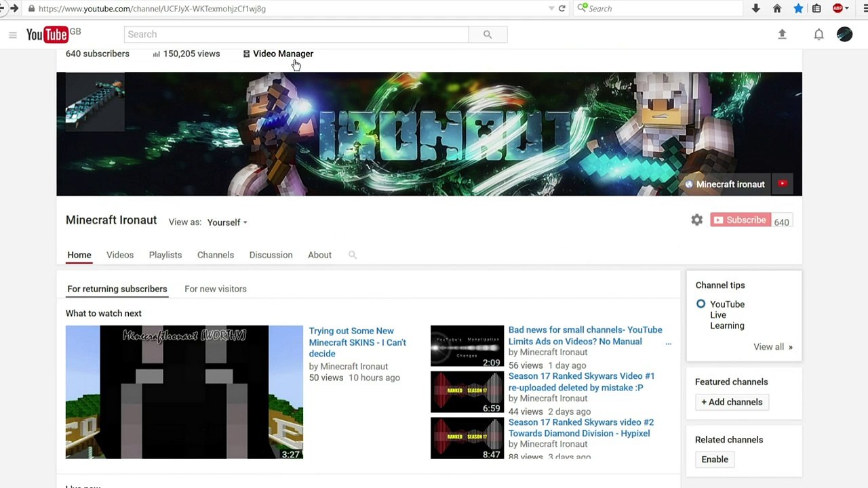The width and height of the screenshot is (868, 488).
Task: Show the bookmarks list icon
Action: pyautogui.click(x=817, y=9)
